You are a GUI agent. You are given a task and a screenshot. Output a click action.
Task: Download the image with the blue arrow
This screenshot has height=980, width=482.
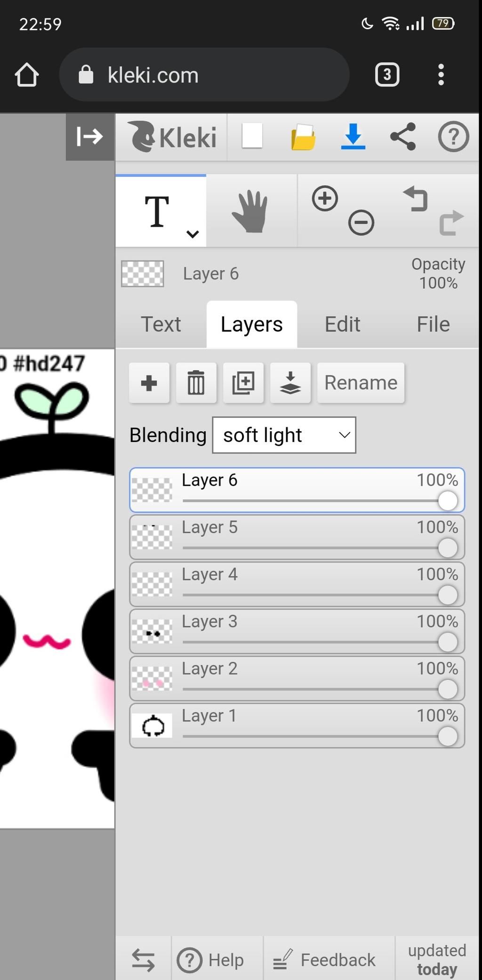click(353, 137)
